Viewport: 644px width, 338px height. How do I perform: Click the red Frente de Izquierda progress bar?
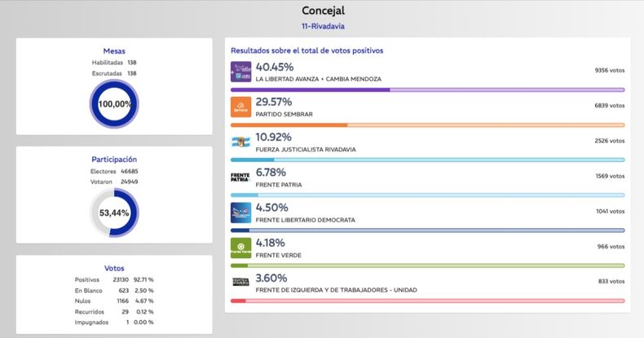click(427, 301)
